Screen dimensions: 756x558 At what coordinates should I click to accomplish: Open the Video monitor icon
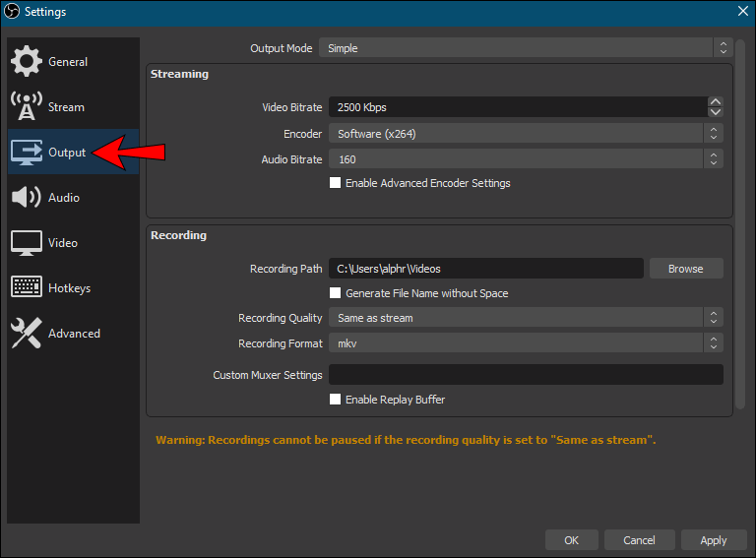[x=27, y=243]
